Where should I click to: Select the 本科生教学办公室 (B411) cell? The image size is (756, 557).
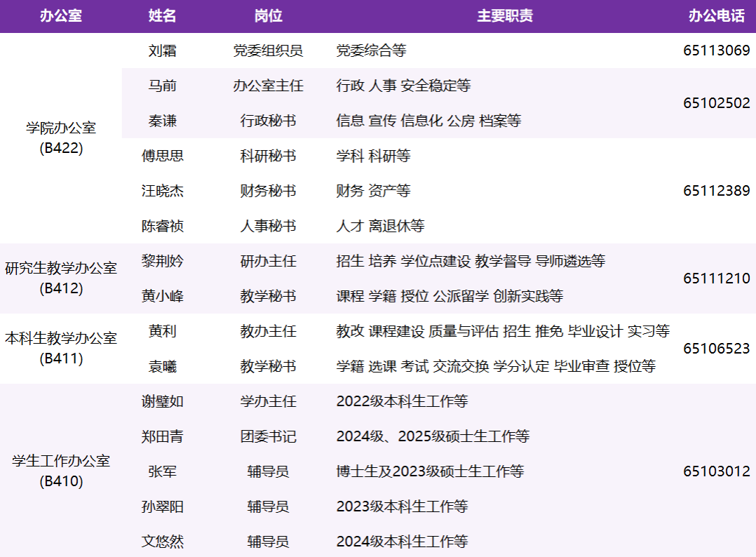click(61, 349)
